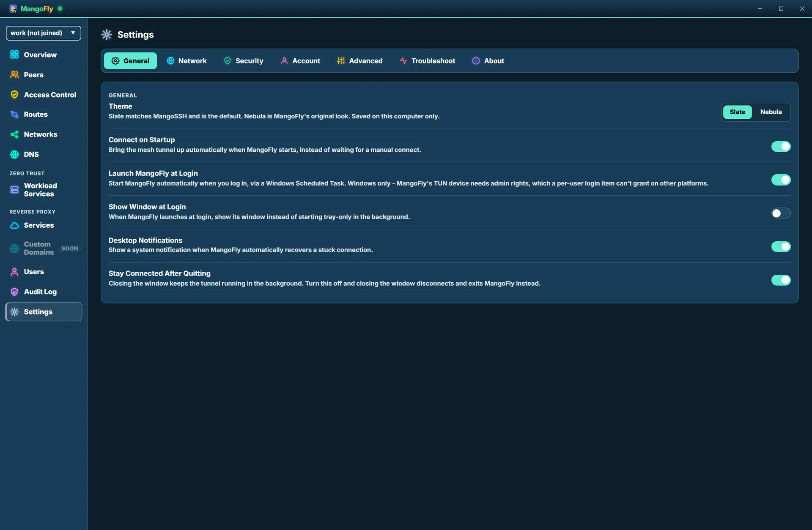Click the Peers people icon
Screen dimensions: 812x530
[14, 75]
